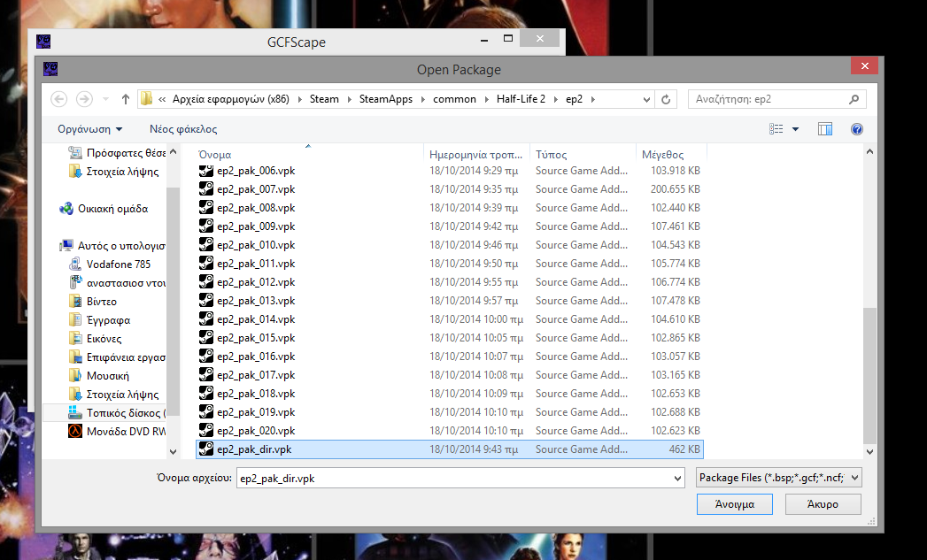Refresh the ep2 folder listing

667,99
